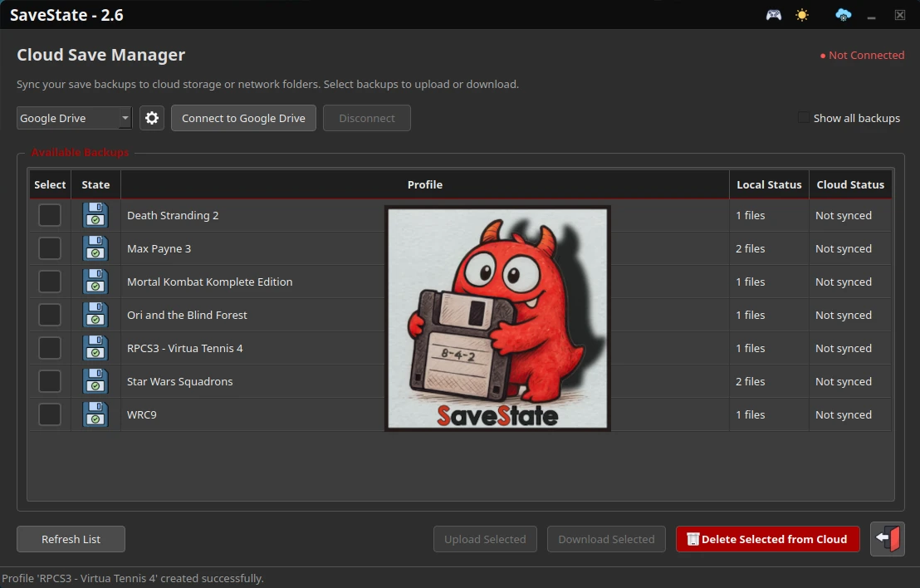Click the SaveState mascot logo image

pos(497,318)
